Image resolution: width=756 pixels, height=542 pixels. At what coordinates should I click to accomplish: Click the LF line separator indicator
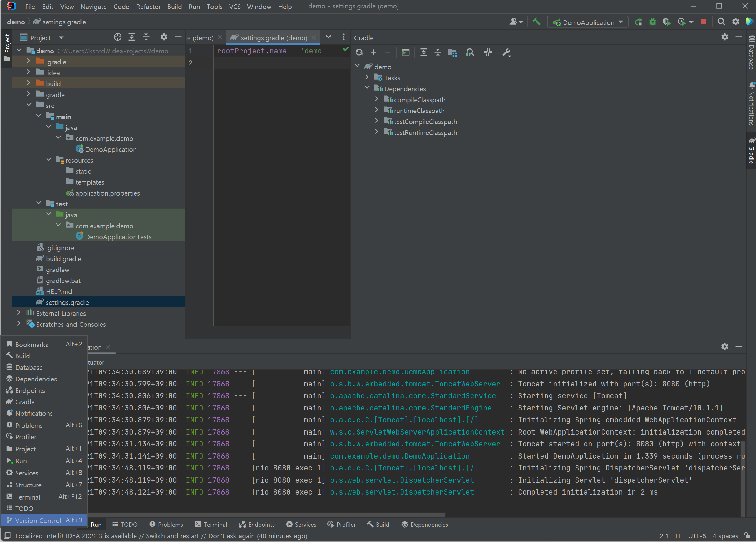678,536
